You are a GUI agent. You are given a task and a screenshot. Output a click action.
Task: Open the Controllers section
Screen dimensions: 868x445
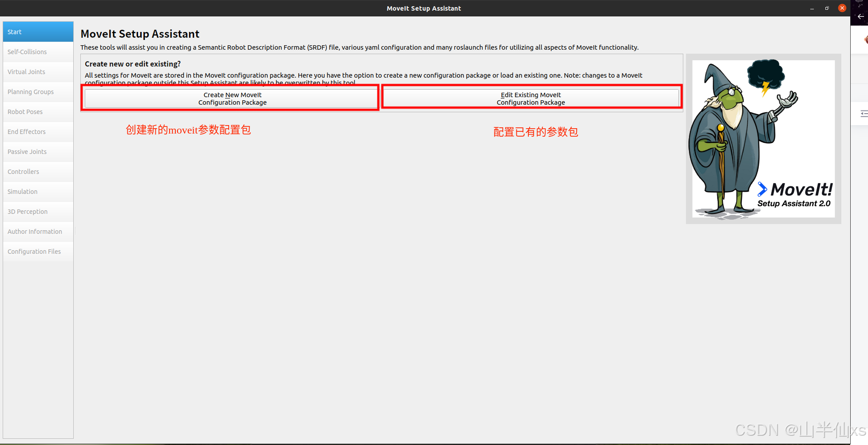pos(38,172)
